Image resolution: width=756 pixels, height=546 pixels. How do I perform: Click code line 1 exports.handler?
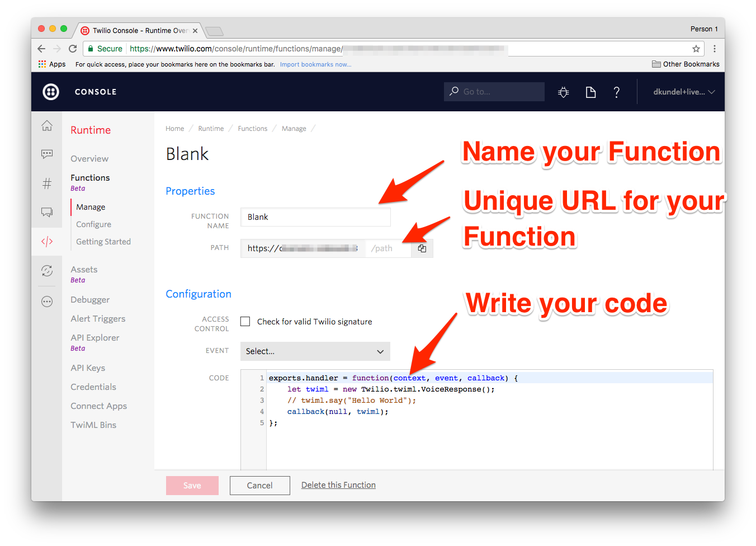point(393,378)
